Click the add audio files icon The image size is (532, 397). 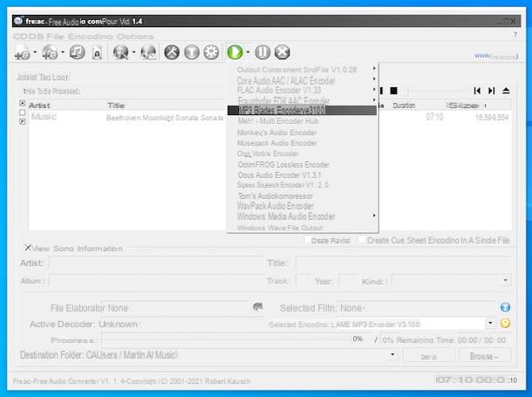pyautogui.click(x=22, y=52)
